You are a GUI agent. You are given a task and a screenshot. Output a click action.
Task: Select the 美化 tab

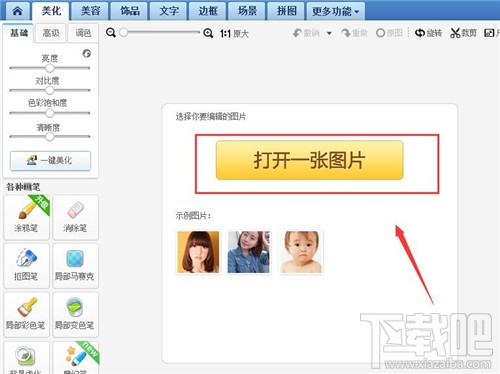(51, 11)
